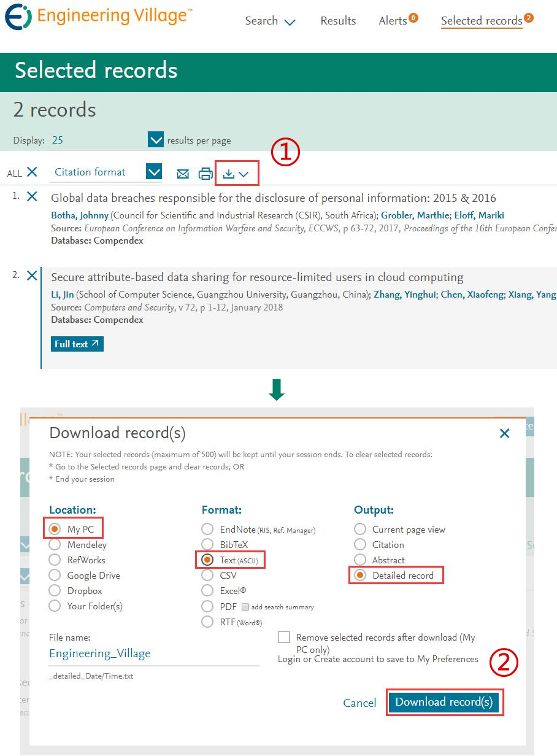Open Full text for record 2
557x756 pixels.
pyautogui.click(x=77, y=344)
